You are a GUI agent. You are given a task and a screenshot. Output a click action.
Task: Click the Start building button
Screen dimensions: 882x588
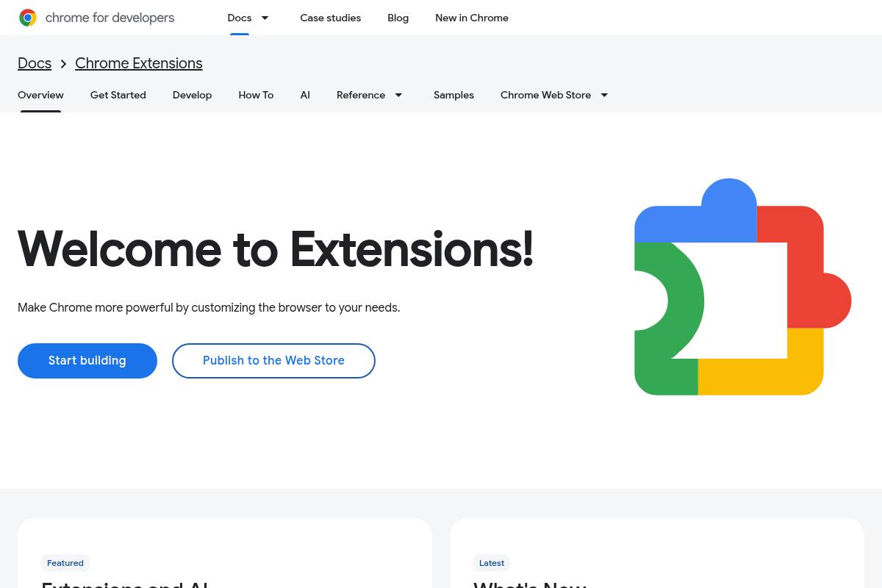pos(87,361)
